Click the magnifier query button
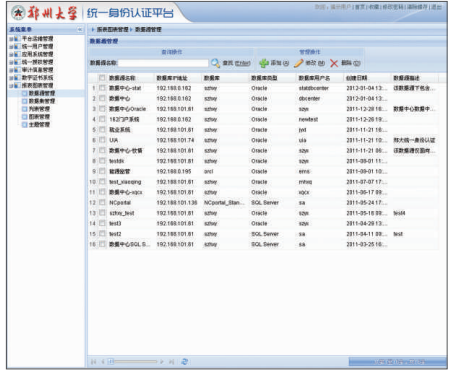 click(231, 63)
